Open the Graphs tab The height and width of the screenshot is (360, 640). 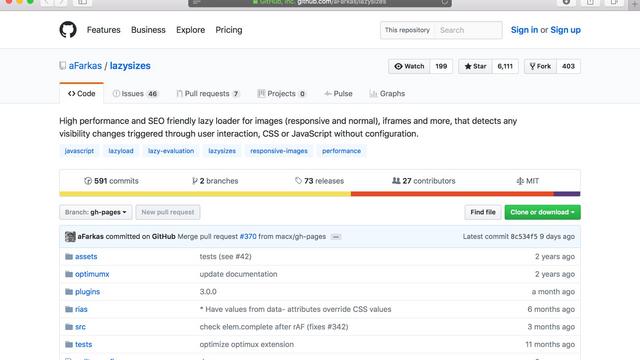(387, 93)
